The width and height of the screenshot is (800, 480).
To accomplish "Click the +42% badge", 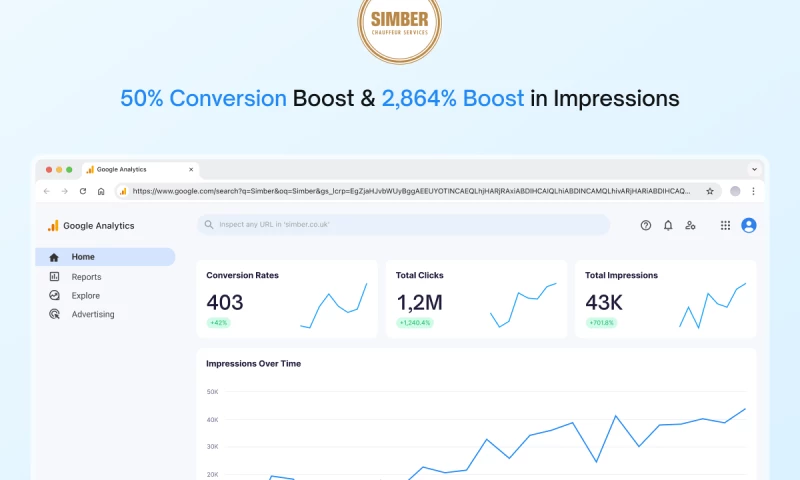I will tap(218, 323).
